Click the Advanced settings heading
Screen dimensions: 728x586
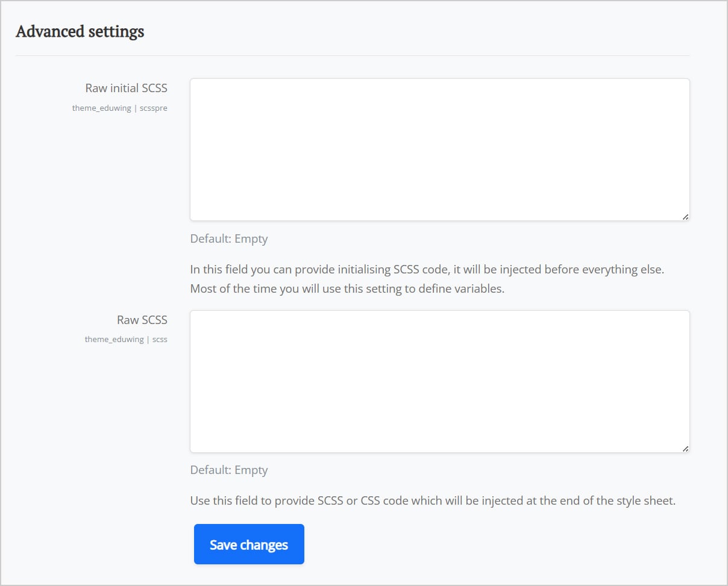click(x=79, y=31)
